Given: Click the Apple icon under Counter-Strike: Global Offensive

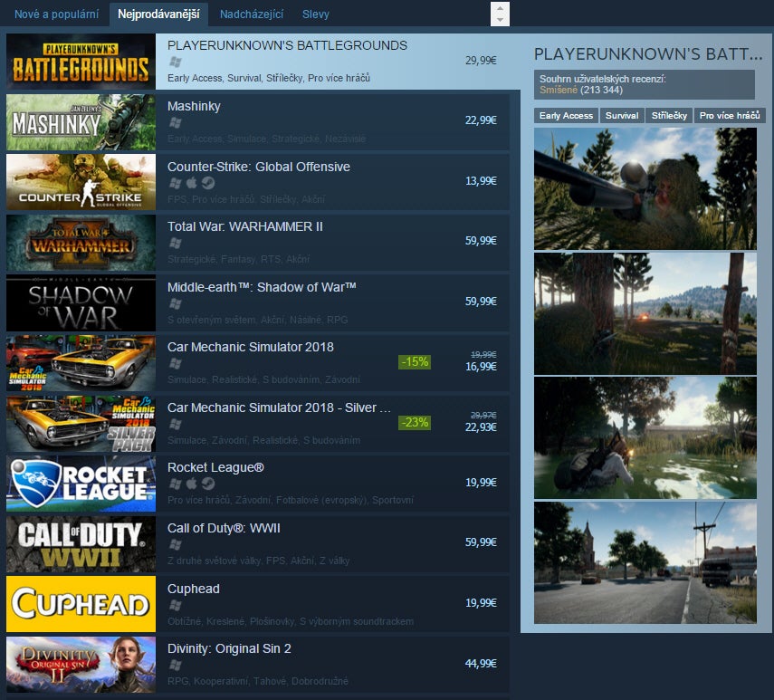Looking at the screenshot, I should pyautogui.click(x=192, y=183).
